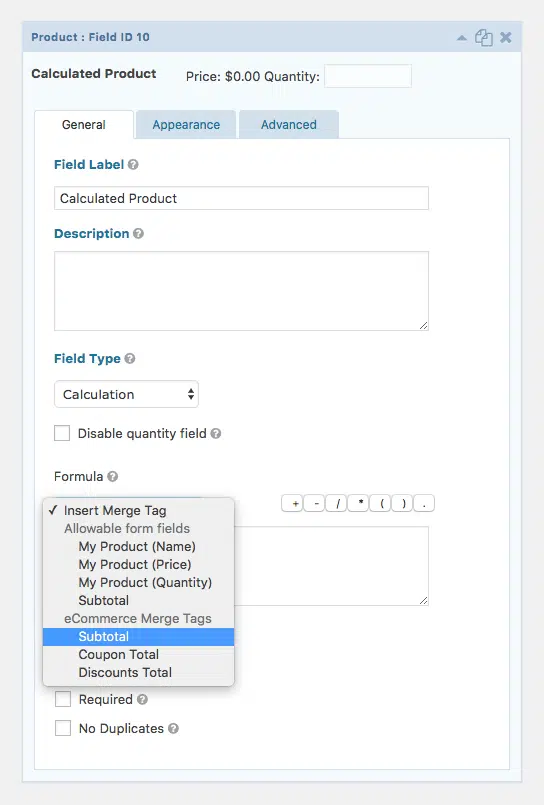Switch to the Appearance tab

click(186, 125)
